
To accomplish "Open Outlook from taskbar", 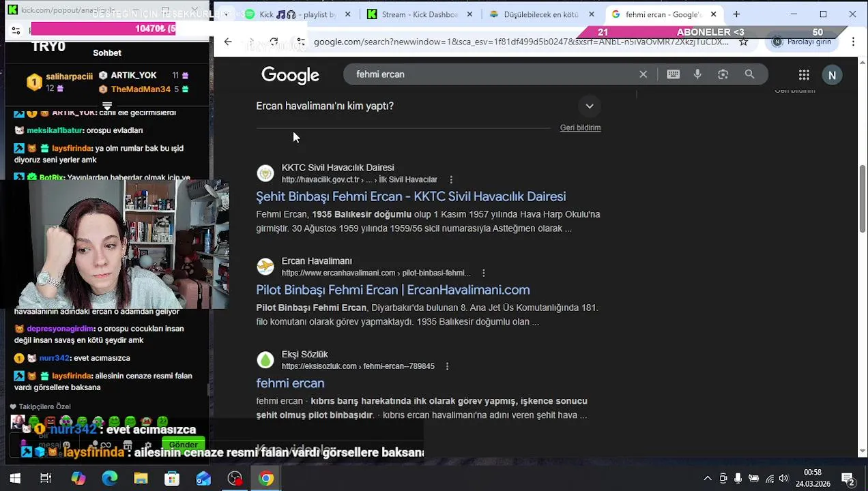I will (203, 479).
